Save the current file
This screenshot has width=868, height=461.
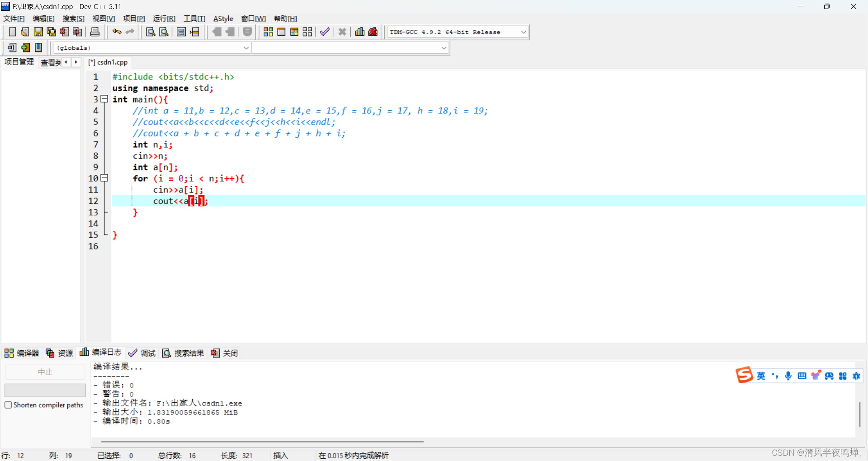tap(38, 32)
